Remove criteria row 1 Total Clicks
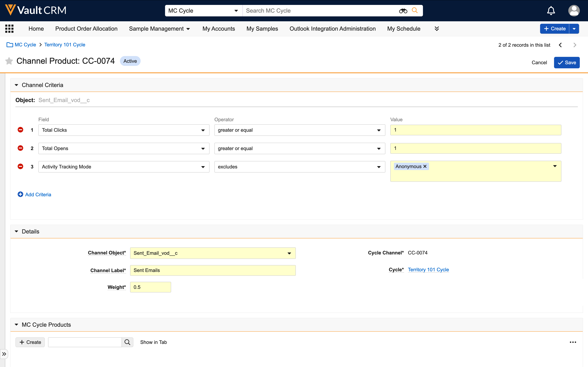This screenshot has height=367, width=588. 20,130
